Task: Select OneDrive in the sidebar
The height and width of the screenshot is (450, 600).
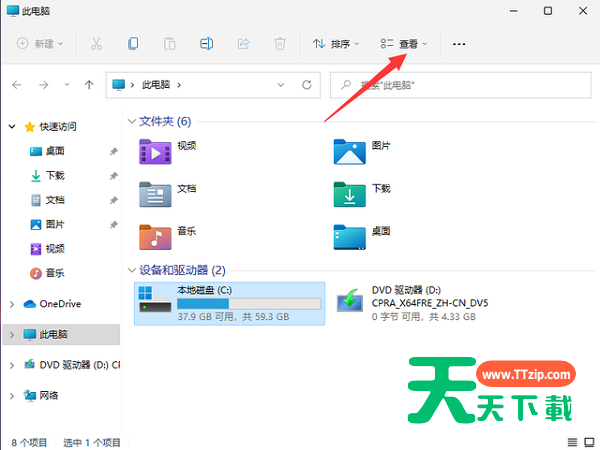Action: tap(60, 304)
